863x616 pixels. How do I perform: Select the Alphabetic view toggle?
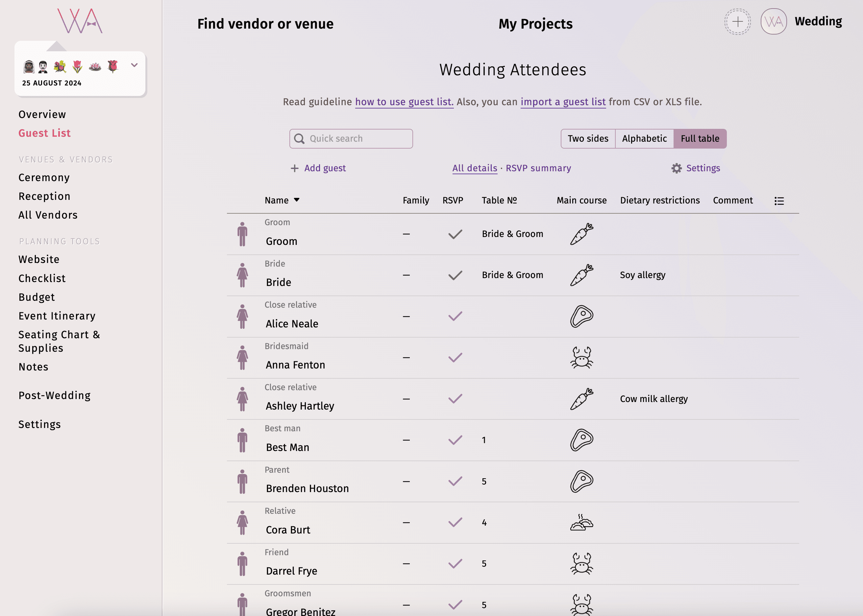644,138
